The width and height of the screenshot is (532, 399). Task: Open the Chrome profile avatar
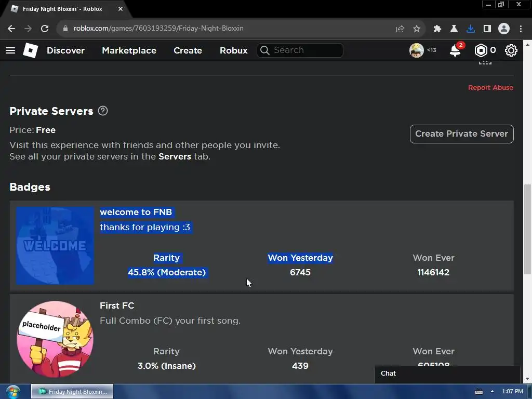[x=504, y=29]
